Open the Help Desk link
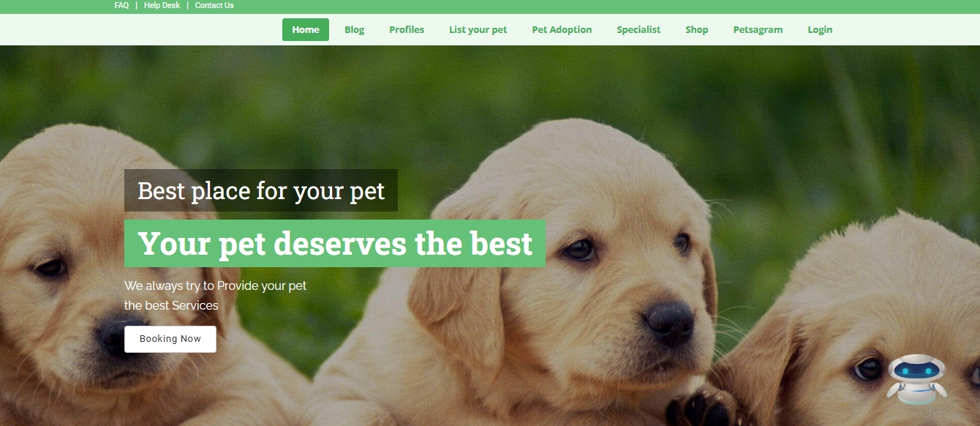This screenshot has height=426, width=980. [162, 5]
